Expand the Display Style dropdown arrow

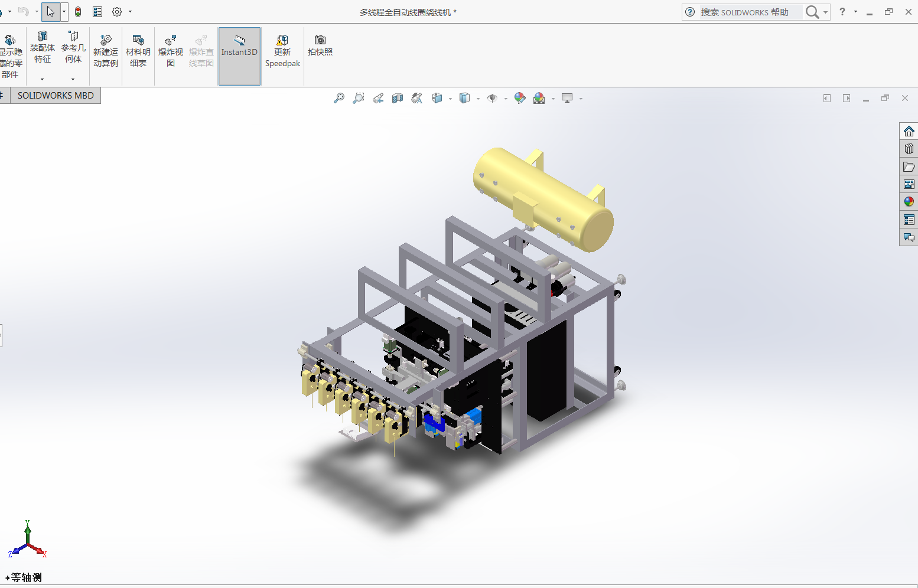pyautogui.click(x=478, y=99)
